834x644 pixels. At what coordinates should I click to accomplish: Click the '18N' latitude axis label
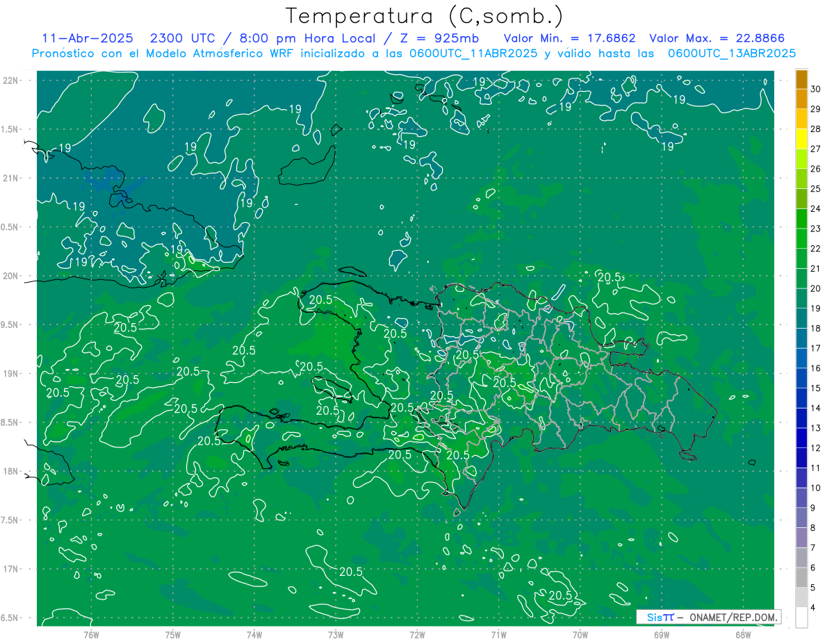pyautogui.click(x=10, y=471)
